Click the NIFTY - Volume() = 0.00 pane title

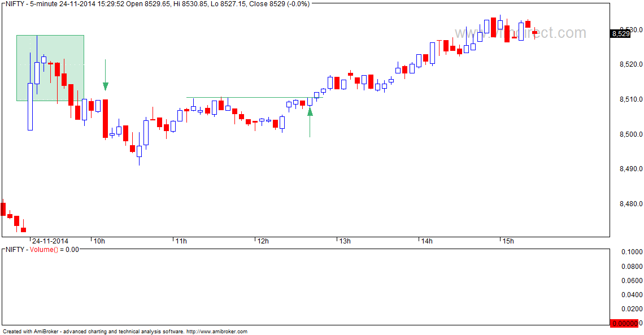pos(42,250)
